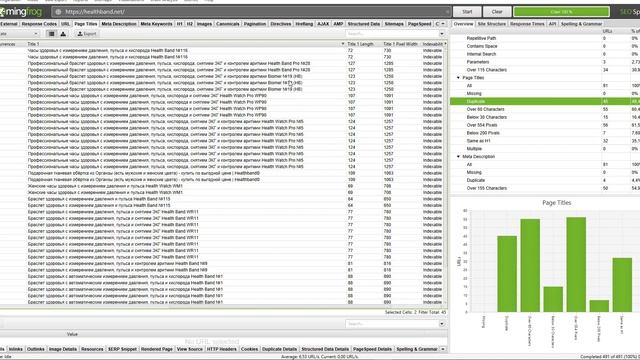Screen dimensions: 640x360
Task: Open the Canonicals tab
Action: [228, 24]
